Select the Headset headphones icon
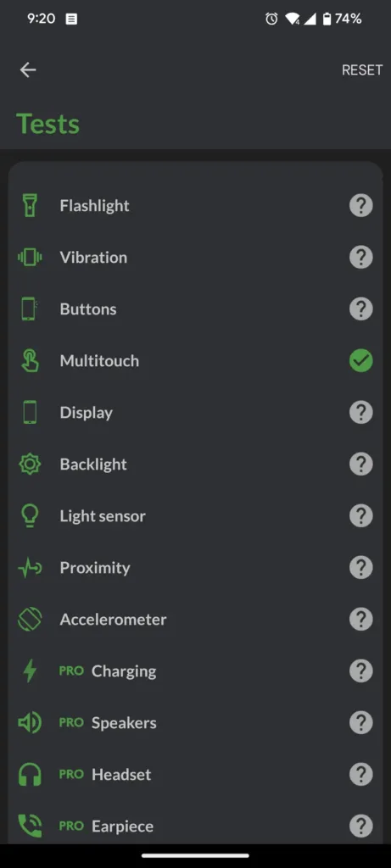This screenshot has width=391, height=868. (30, 775)
